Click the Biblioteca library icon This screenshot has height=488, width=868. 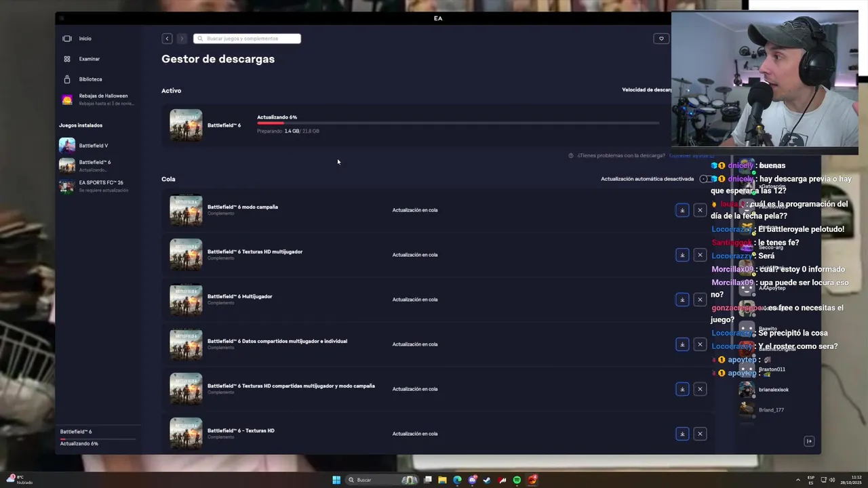[67, 79]
